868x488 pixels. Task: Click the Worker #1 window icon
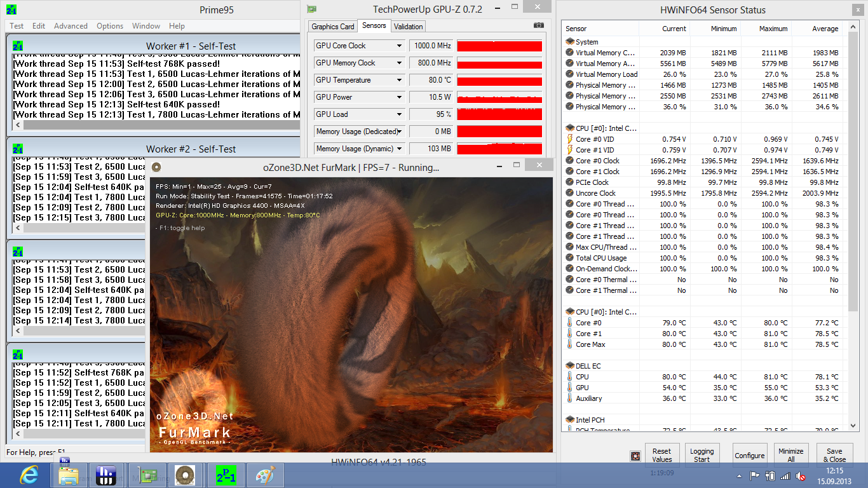18,46
